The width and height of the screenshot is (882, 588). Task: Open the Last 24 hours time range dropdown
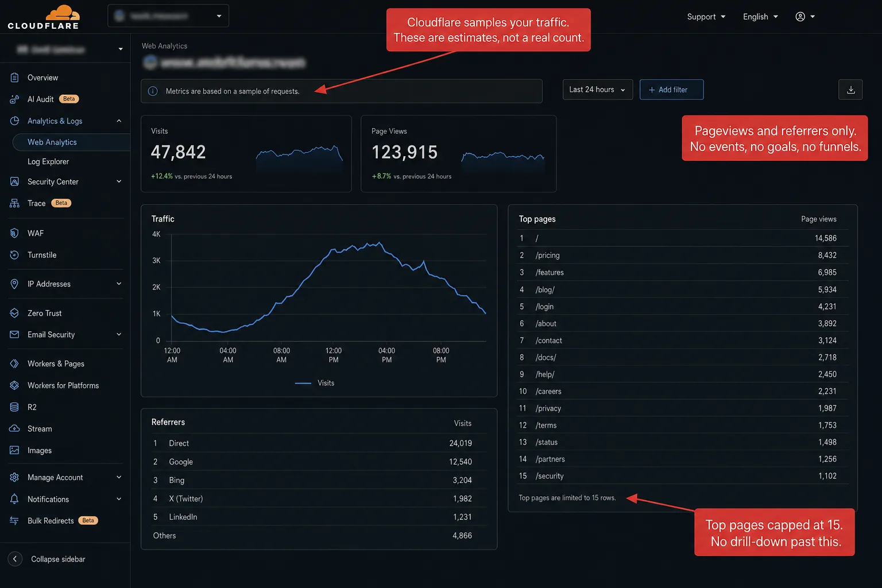coord(598,90)
